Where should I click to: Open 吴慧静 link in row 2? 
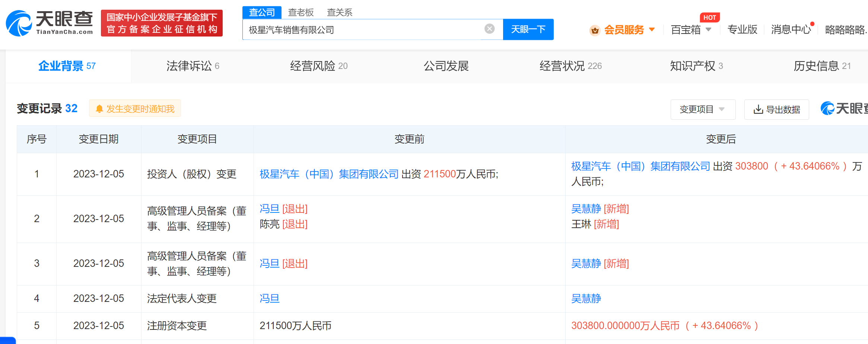click(x=586, y=209)
